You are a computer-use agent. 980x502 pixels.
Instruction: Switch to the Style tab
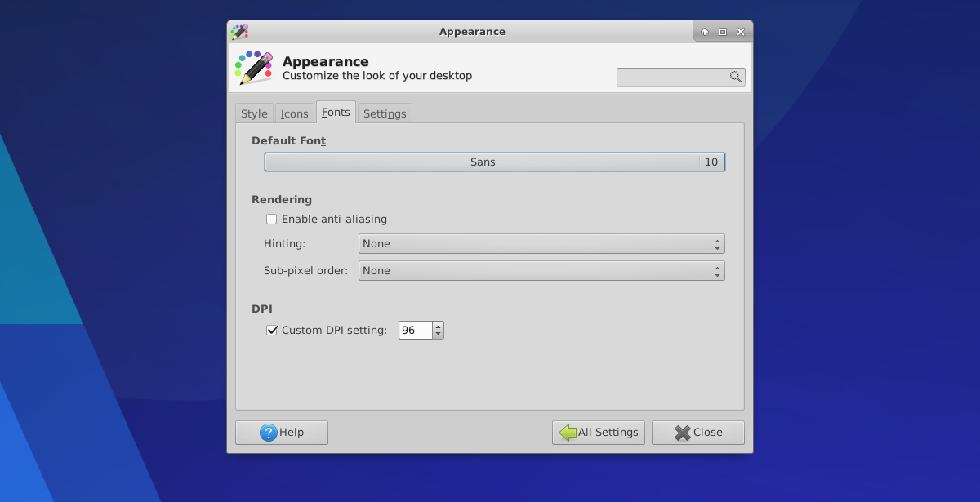[254, 113]
